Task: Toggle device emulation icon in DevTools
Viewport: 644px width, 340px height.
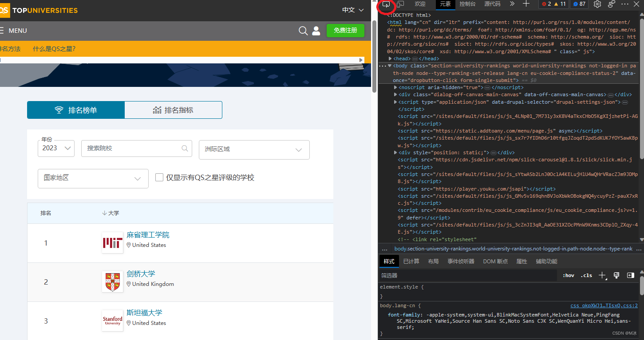Action: click(400, 4)
